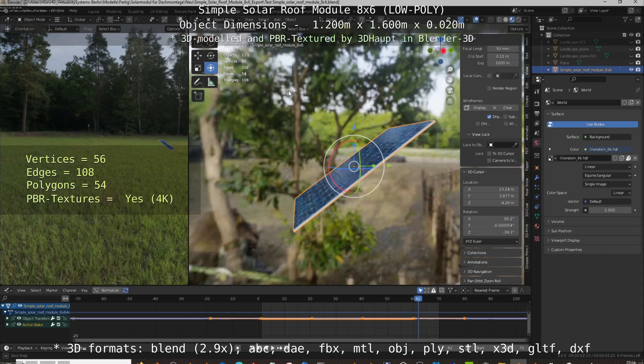Screen dimensions: 644x364
Task: Click the zoom magnifier viewport gizmo
Action: tap(450, 69)
